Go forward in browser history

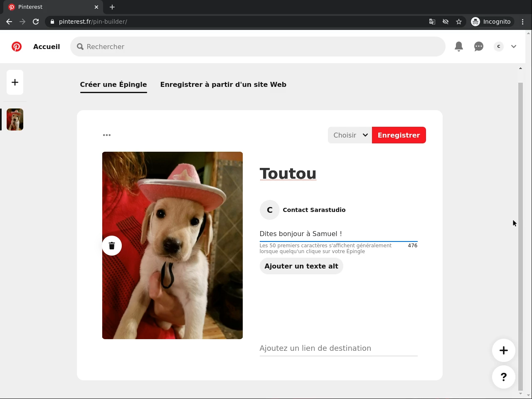pos(22,22)
